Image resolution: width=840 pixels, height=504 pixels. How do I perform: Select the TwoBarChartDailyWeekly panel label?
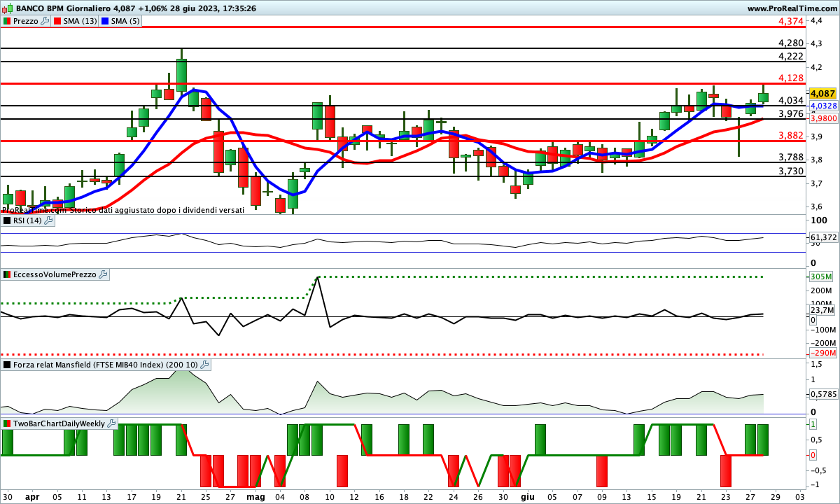[59, 423]
